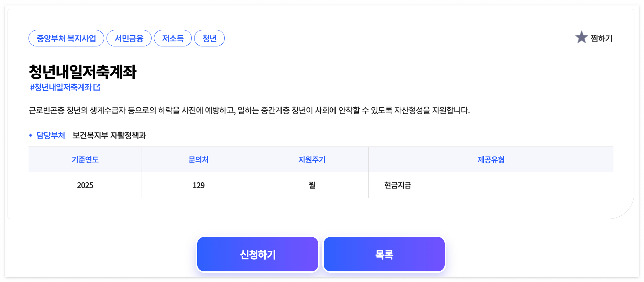
Task: Select the 지원주기 column header
Action: click(312, 159)
